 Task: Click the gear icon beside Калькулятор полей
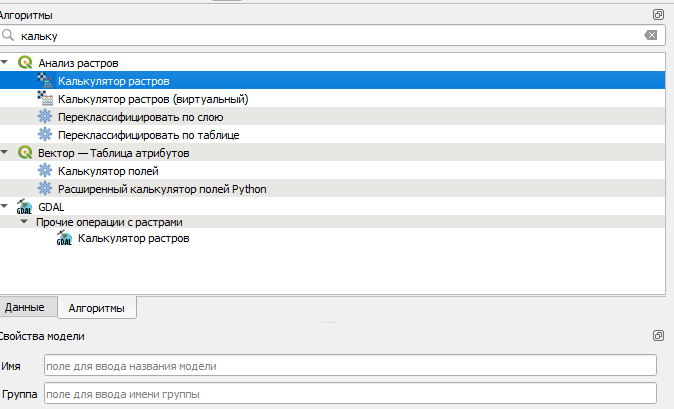click(x=45, y=171)
